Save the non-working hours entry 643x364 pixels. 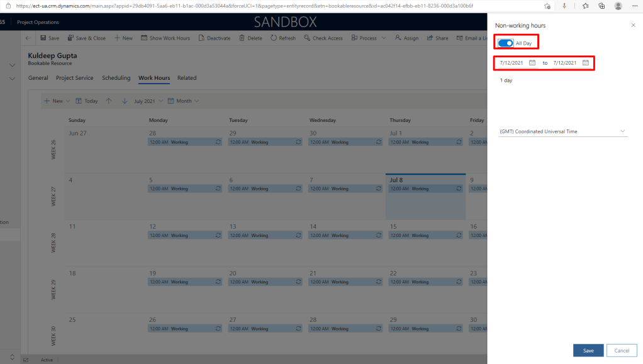588,350
